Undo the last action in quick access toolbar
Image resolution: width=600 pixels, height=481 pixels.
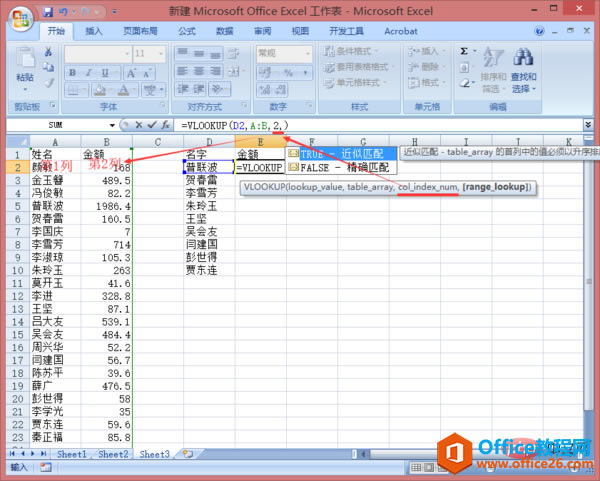pyautogui.click(x=63, y=12)
